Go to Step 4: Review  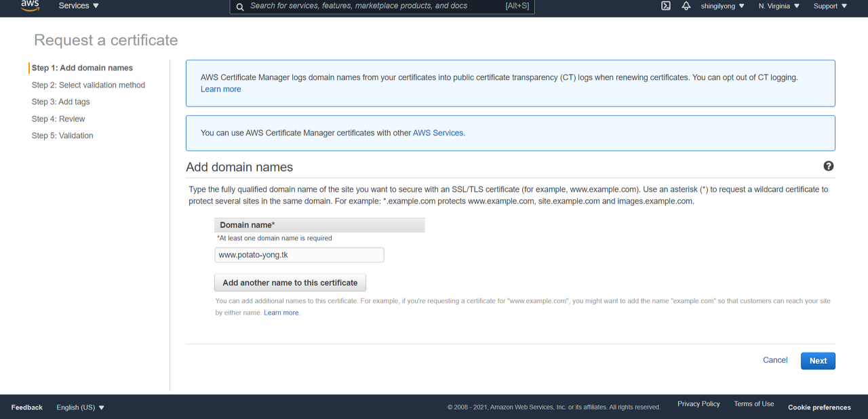[x=58, y=119]
